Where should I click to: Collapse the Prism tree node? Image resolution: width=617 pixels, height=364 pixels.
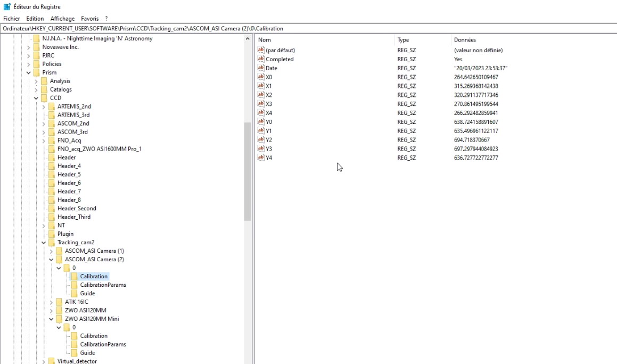29,72
